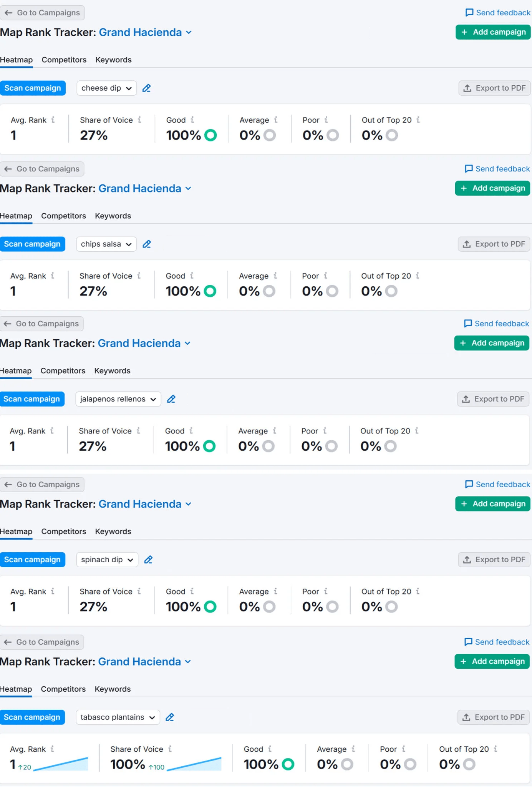Click edit pencil beside jalapenos rellenos dropdown
Screen dimensions: 532x787
coord(171,399)
